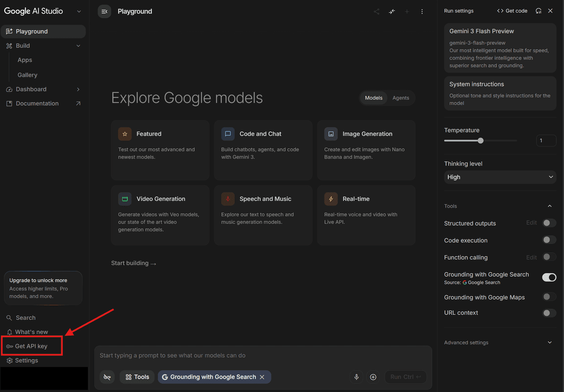Select the Build icon in the sidebar
This screenshot has width=564, height=392.
tap(9, 46)
